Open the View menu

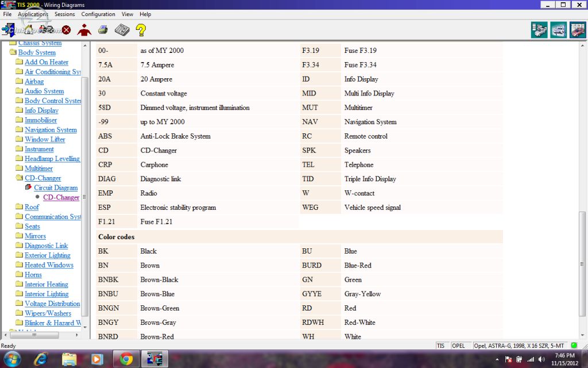pyautogui.click(x=127, y=14)
